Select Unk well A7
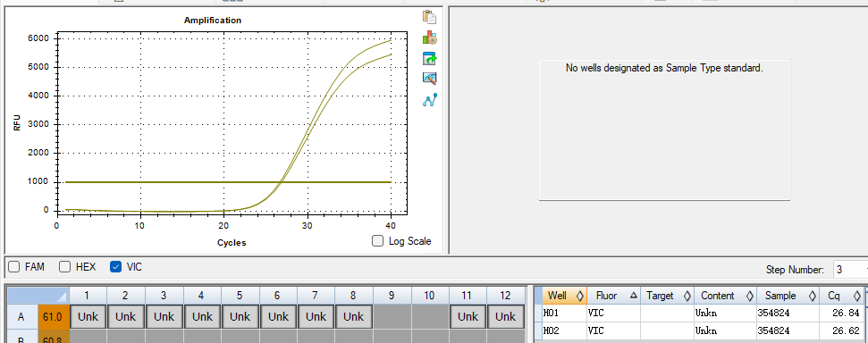868x343 pixels. pyautogui.click(x=316, y=317)
